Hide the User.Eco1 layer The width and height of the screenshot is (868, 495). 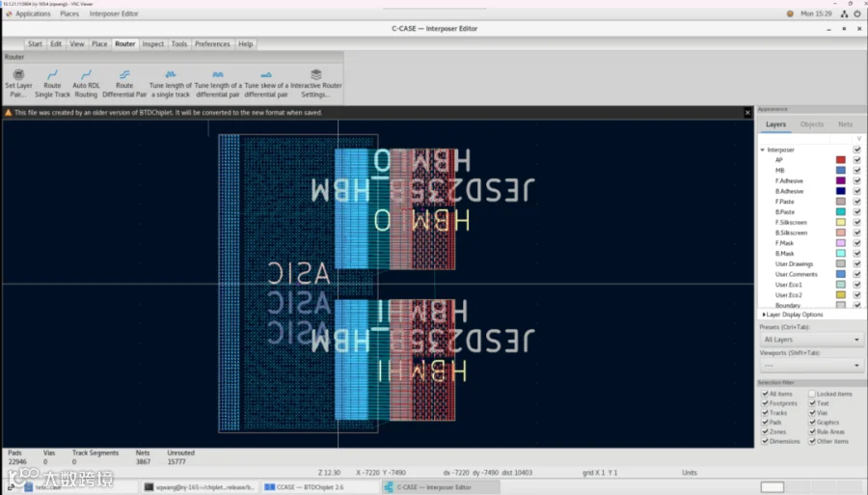(x=857, y=285)
